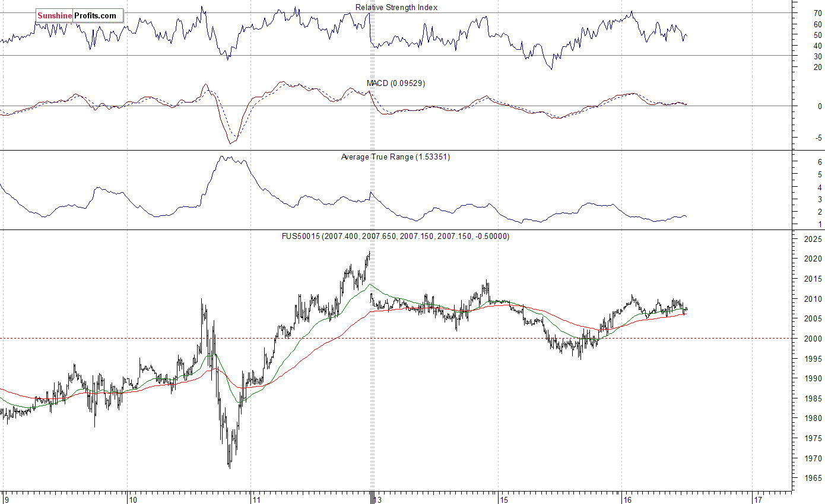Click the ATR 4 axis label
Viewport: 825px width, 504px height.
click(820, 187)
